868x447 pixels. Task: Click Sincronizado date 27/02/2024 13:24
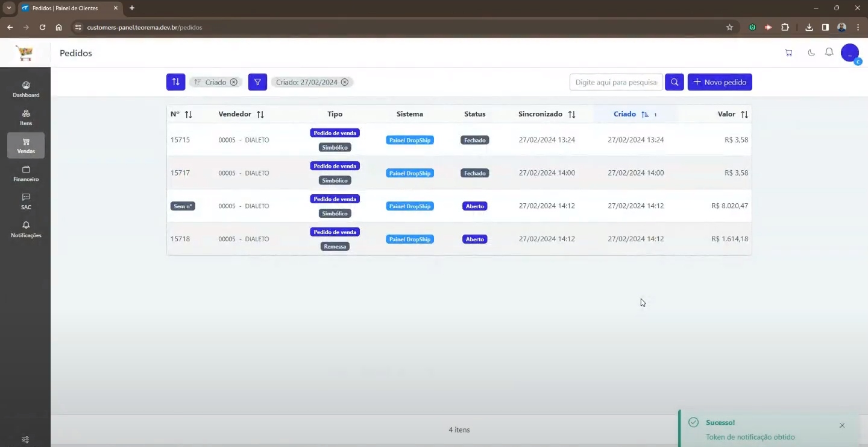click(x=547, y=140)
